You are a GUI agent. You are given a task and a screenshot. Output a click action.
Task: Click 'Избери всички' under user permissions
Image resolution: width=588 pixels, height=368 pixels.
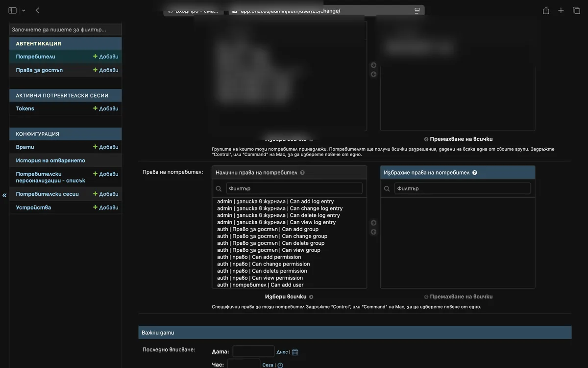click(x=289, y=297)
